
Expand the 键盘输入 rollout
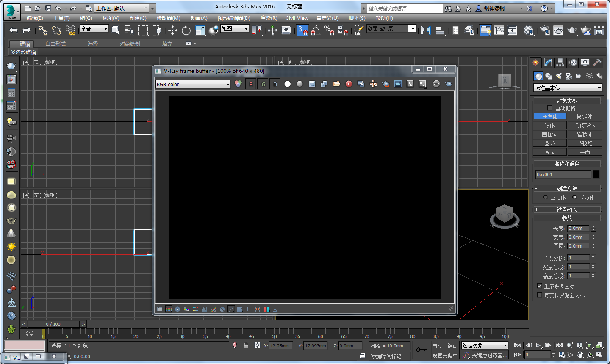point(567,209)
